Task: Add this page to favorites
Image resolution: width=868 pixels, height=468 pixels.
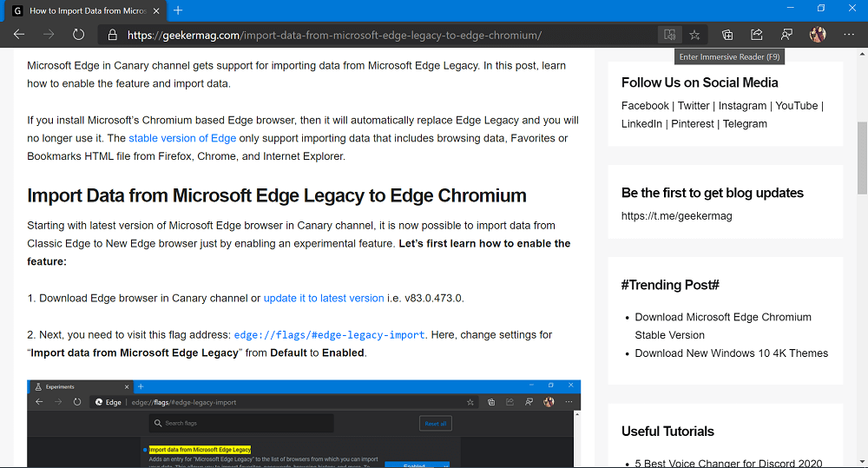Action: tap(694, 35)
